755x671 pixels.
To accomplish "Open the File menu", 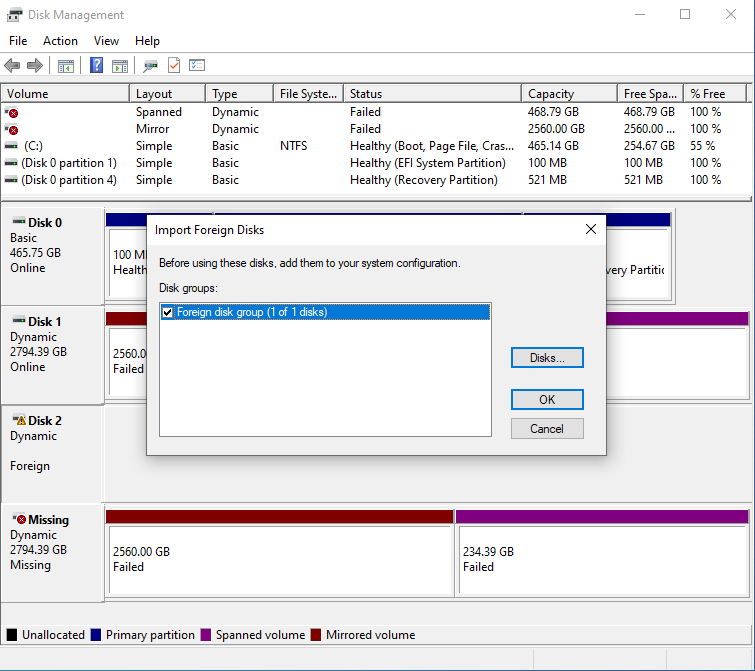I will click(x=18, y=41).
